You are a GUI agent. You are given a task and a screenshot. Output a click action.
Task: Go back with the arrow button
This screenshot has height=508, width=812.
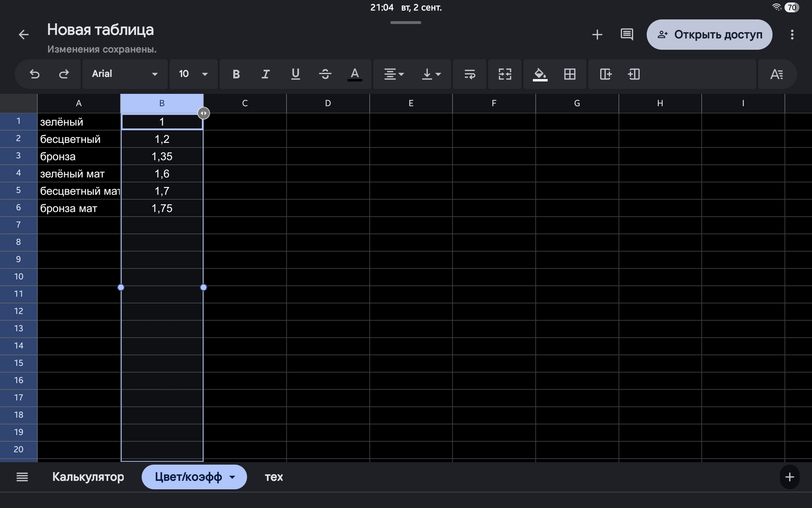24,35
